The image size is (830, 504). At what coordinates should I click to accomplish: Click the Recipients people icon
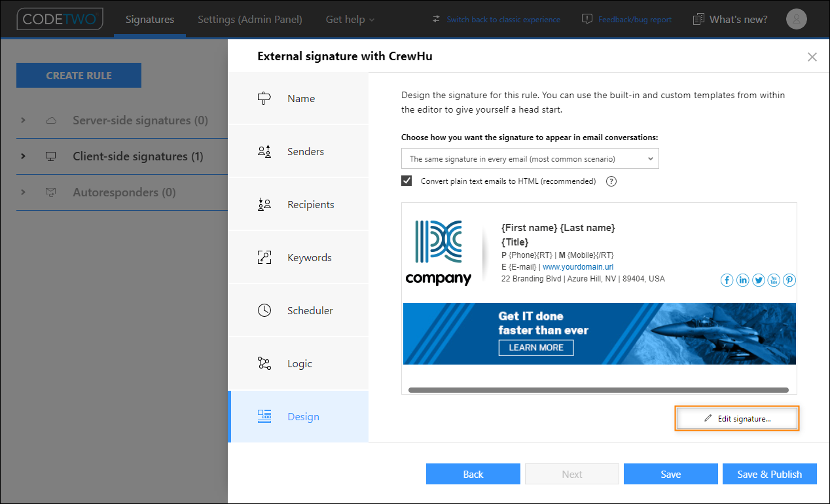click(x=264, y=204)
